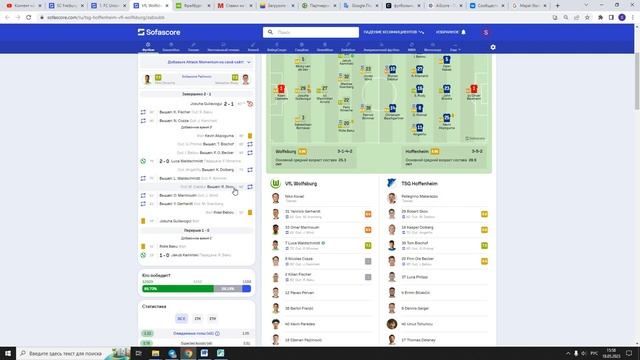Screen dimensions: 640x360
Task: Select Hockey sport tab
Action: tap(253, 47)
